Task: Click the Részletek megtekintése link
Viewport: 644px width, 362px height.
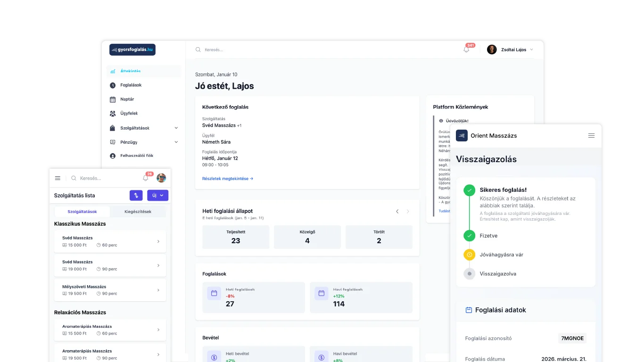Action: click(x=228, y=179)
